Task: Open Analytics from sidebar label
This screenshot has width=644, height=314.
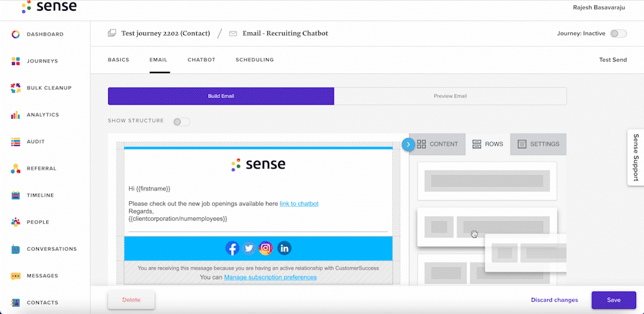Action: pos(43,115)
